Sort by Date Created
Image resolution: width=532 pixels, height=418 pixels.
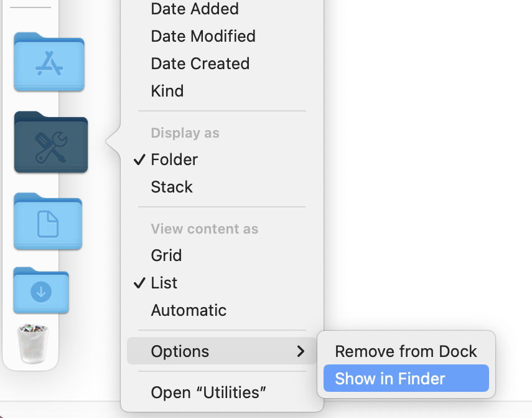(200, 64)
